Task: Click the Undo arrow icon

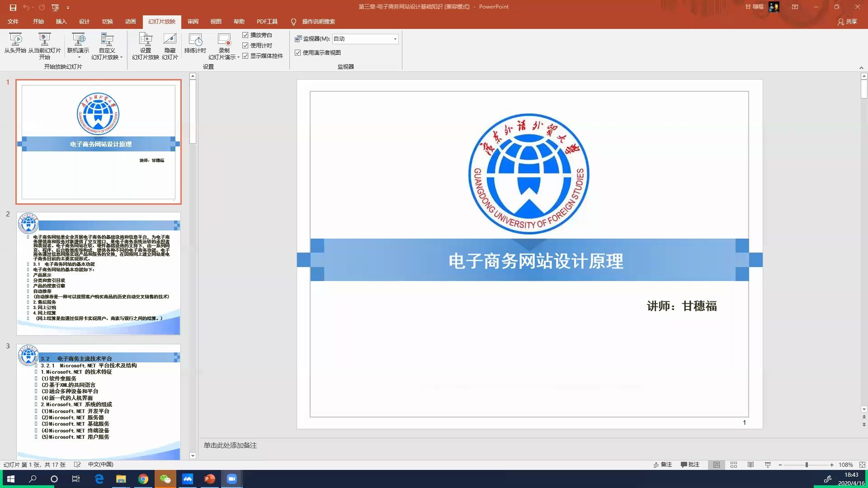Action: tap(26, 7)
